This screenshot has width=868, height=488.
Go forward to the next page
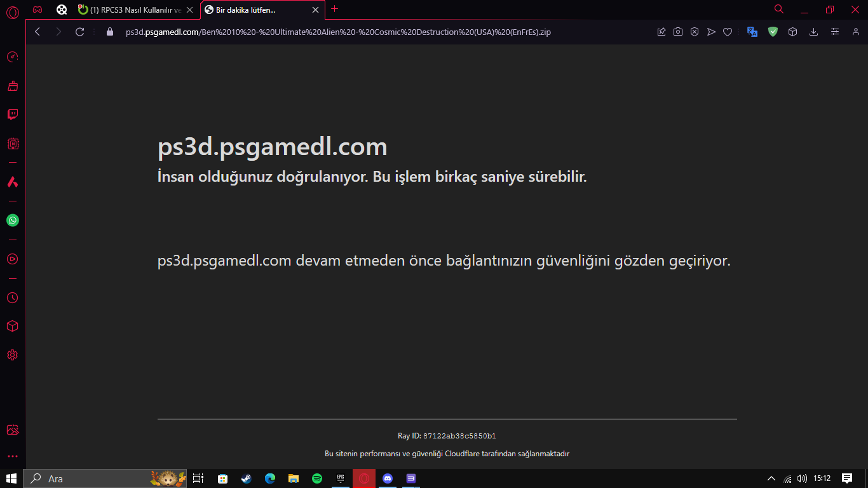(58, 32)
